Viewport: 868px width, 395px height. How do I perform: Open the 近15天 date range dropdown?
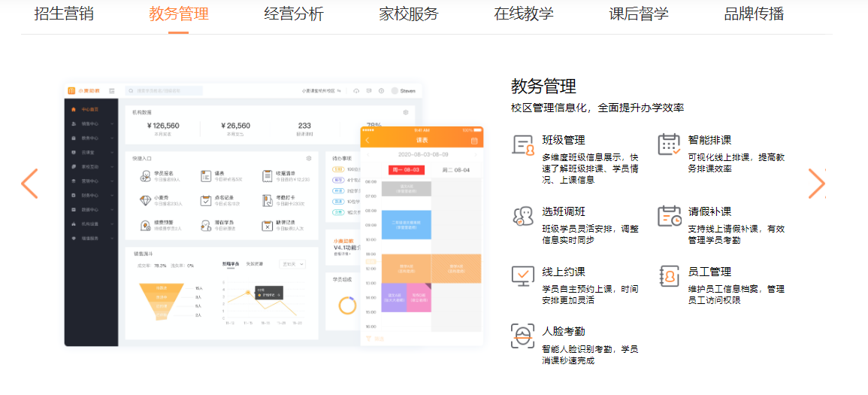[292, 265]
